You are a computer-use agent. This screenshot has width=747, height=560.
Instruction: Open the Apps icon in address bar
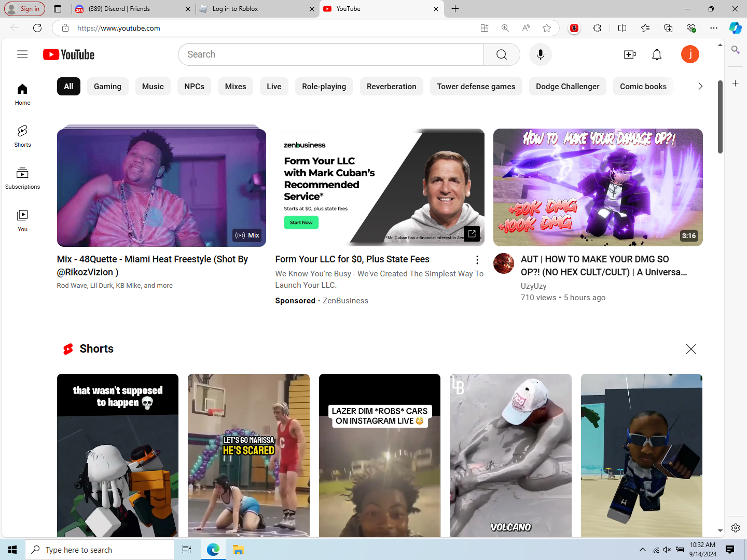[485, 28]
